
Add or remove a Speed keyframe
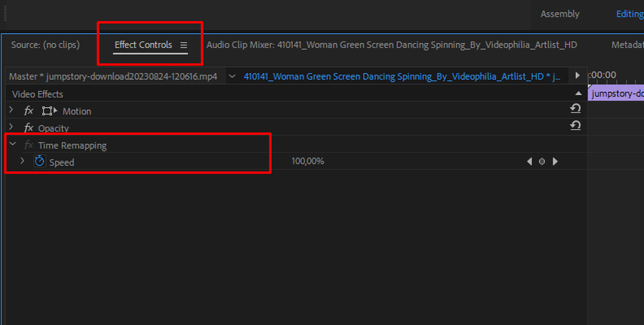[542, 161]
